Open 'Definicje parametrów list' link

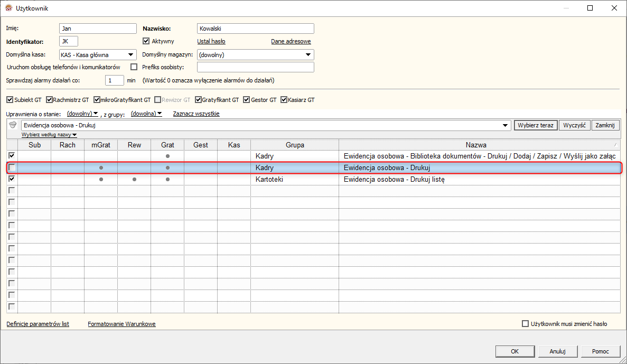click(x=38, y=324)
